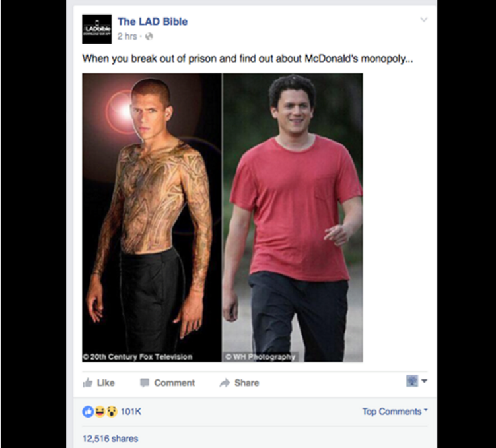View the 12,516 shares list

pyautogui.click(x=110, y=439)
